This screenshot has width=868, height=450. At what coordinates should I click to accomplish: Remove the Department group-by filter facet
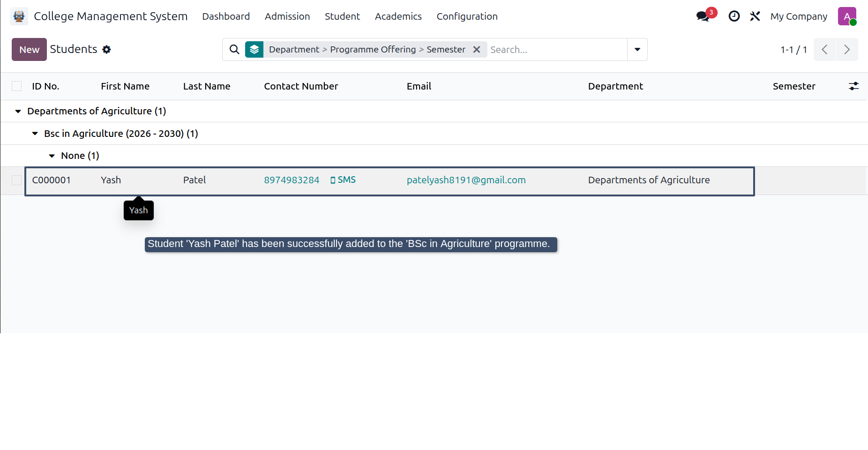[x=477, y=49]
